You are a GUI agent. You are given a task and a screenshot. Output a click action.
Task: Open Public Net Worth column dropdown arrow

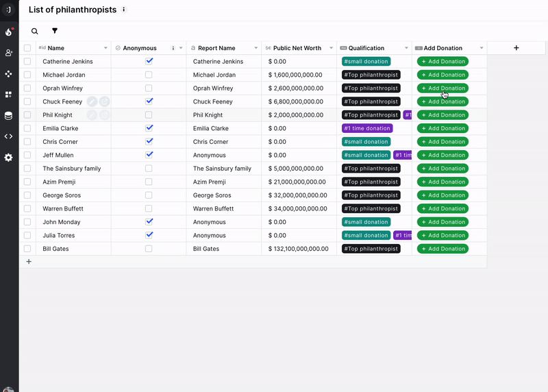pos(331,48)
